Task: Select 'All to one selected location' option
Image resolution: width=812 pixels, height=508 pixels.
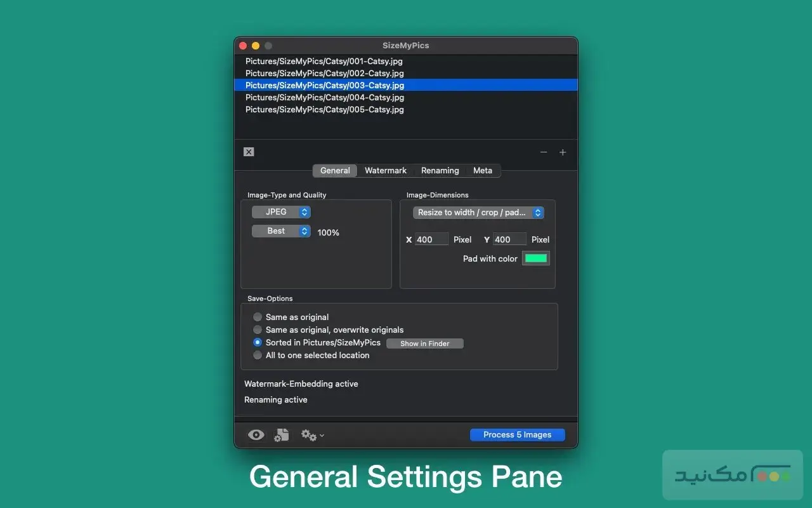Action: click(258, 355)
